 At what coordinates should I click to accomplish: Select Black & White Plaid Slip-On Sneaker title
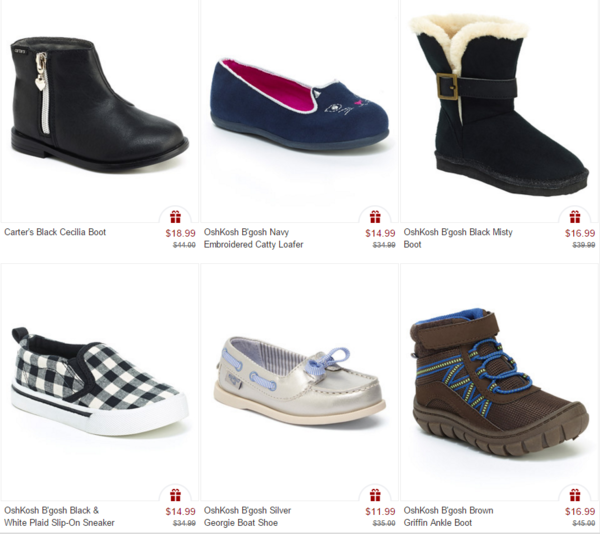tap(59, 516)
